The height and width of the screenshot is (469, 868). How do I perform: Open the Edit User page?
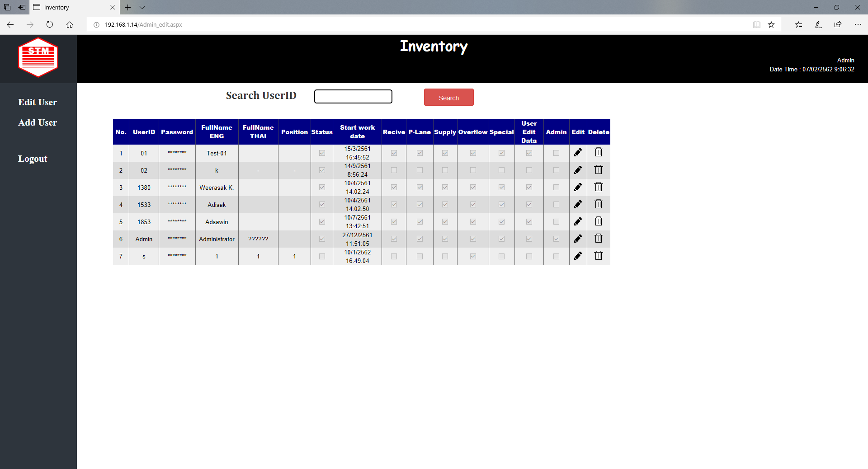coord(38,102)
